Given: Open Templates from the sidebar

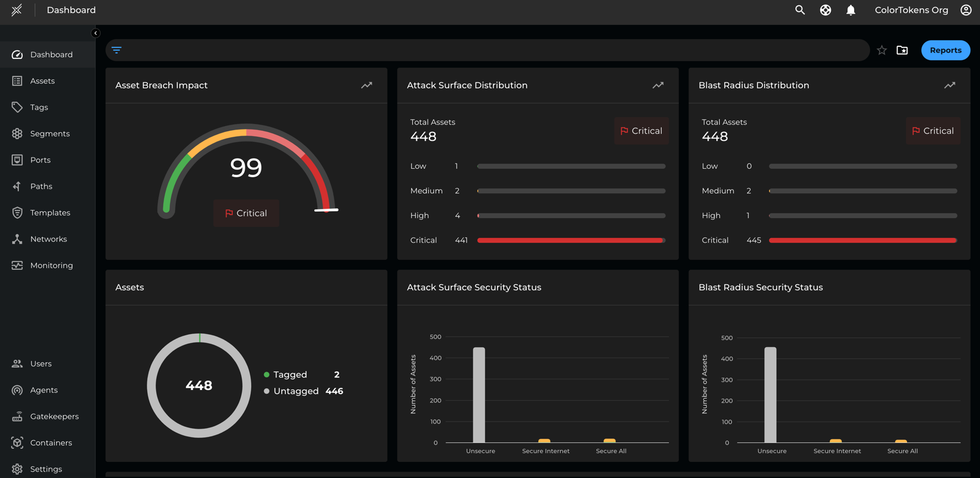Looking at the screenshot, I should (x=50, y=213).
